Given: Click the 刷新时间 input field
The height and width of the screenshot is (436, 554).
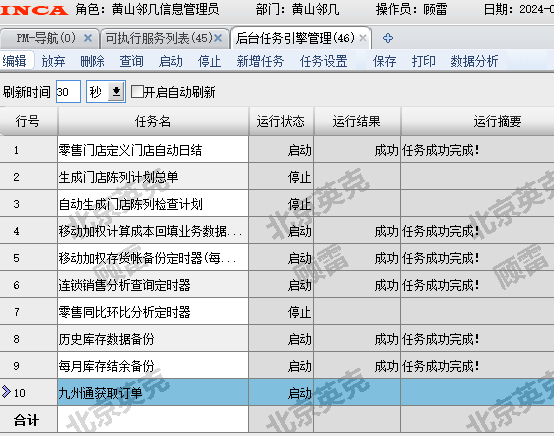Looking at the screenshot, I should coord(68,92).
